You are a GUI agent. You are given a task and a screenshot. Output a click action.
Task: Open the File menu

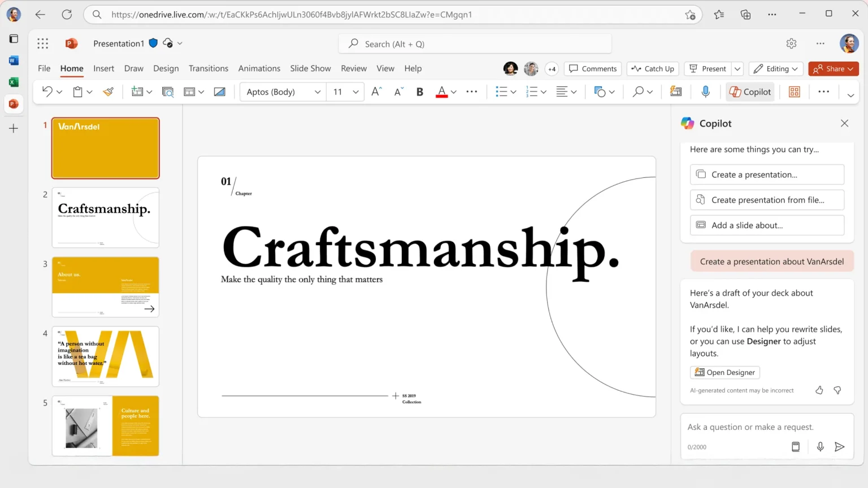44,68
